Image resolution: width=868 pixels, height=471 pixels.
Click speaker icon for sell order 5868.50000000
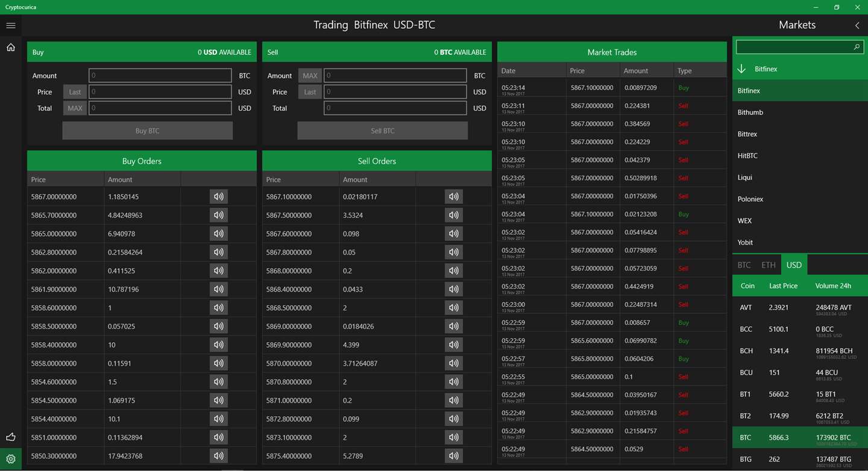[454, 308]
